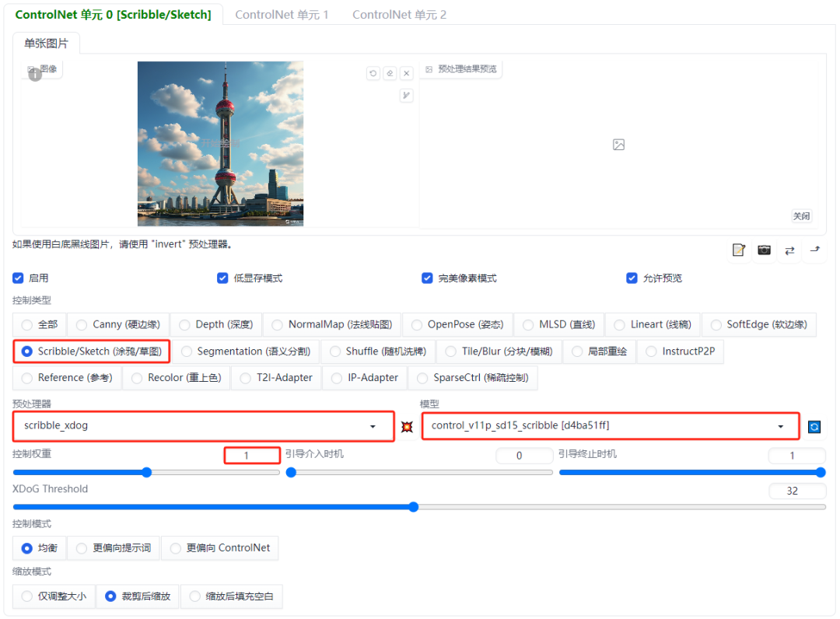This screenshot has width=840, height=619.
Task: Select the SparseCtrl (稀疏控制) control type
Action: click(473, 378)
